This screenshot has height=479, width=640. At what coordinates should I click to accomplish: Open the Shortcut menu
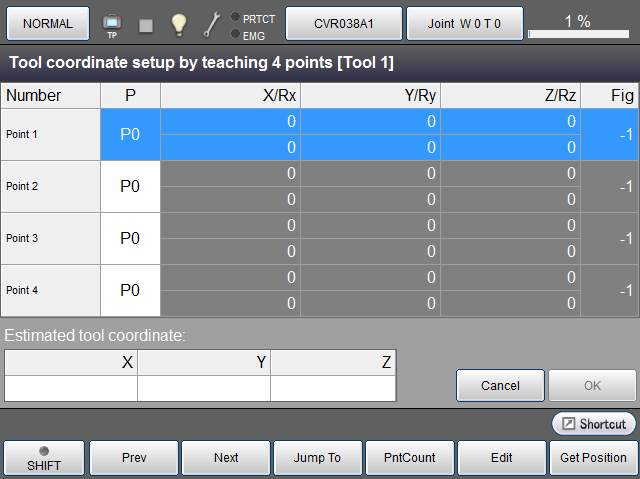[x=594, y=423]
